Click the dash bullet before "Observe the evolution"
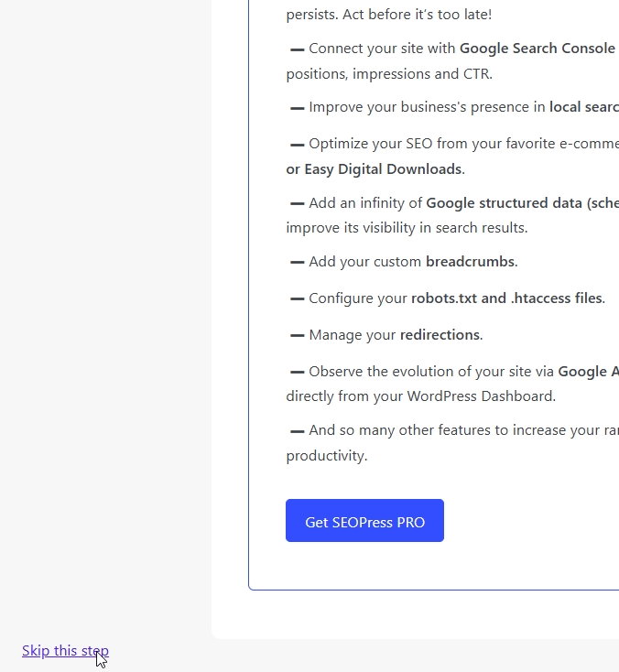 297,373
